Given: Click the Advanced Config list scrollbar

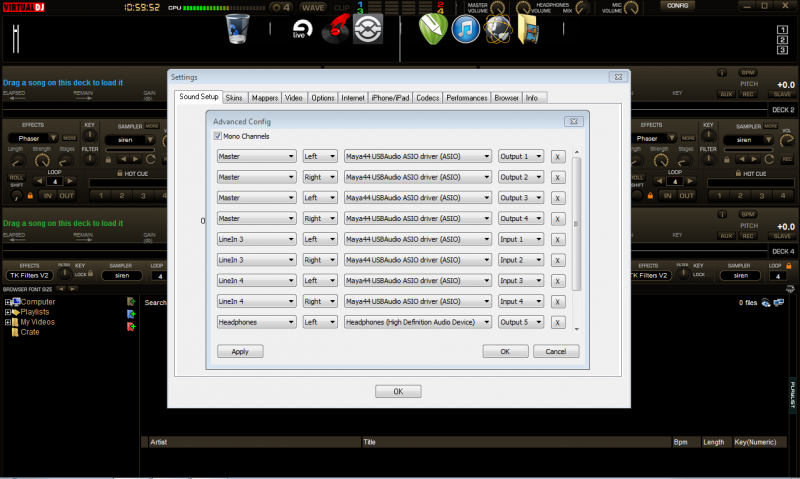Looking at the screenshot, I should [577, 224].
